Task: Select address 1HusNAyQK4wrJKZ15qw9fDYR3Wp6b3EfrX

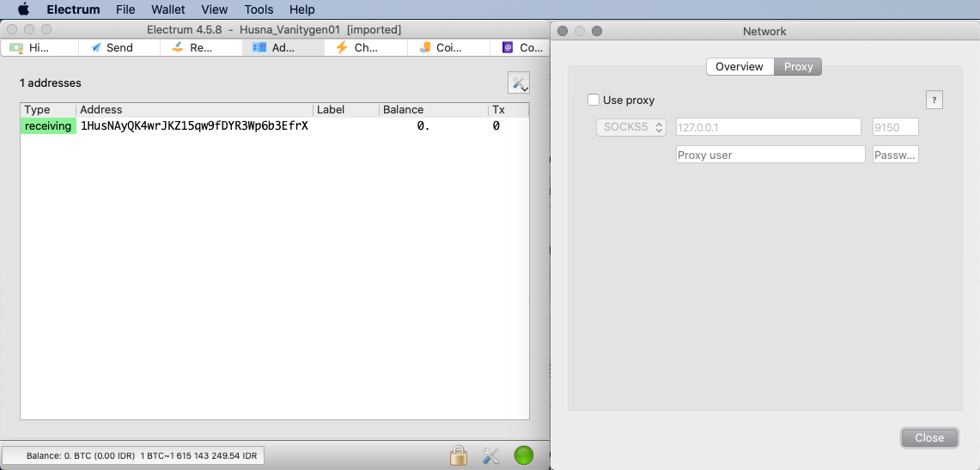Action: 194,125
